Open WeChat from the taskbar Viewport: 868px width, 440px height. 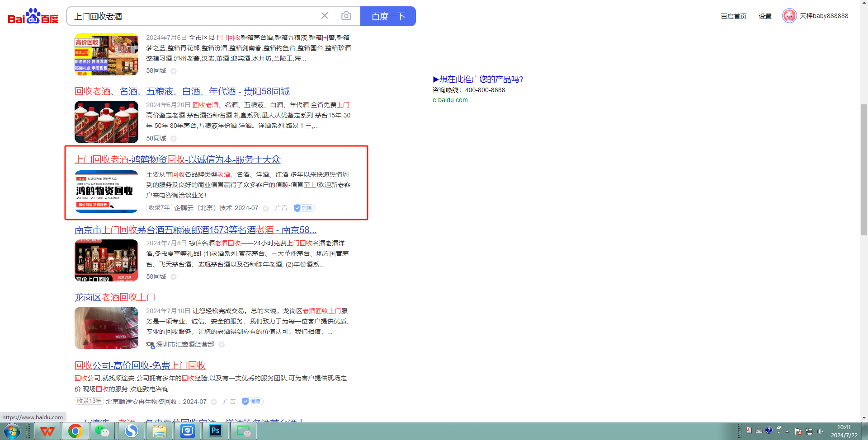click(102, 431)
